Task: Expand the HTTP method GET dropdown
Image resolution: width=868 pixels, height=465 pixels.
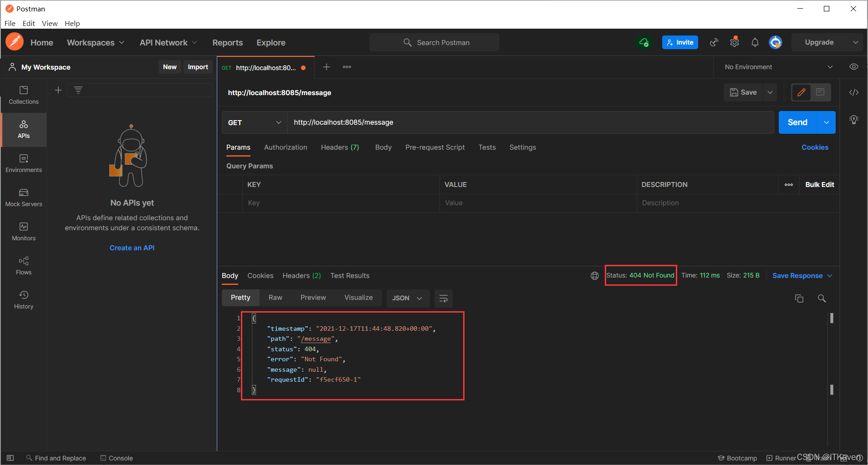Action: [255, 122]
